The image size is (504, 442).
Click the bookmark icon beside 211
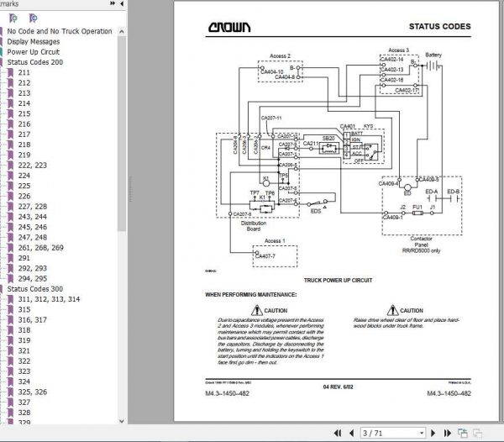(x=11, y=72)
